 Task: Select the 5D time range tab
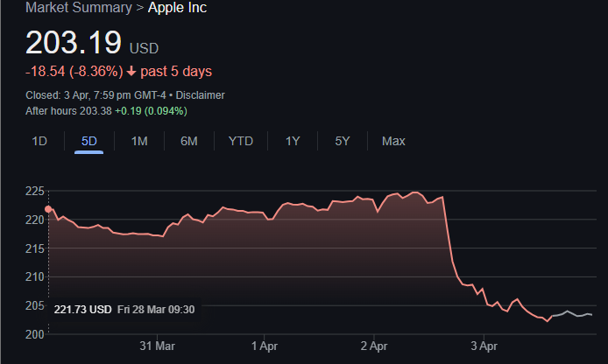coord(88,141)
